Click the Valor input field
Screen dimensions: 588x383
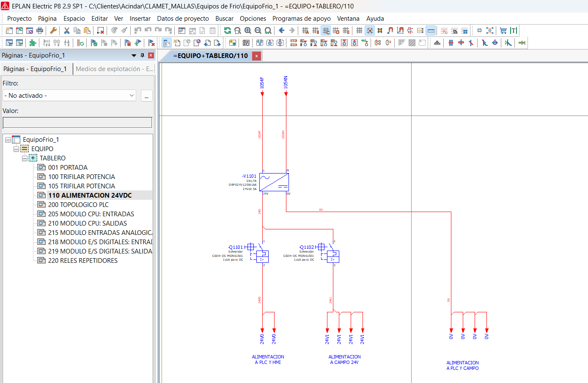click(x=77, y=122)
